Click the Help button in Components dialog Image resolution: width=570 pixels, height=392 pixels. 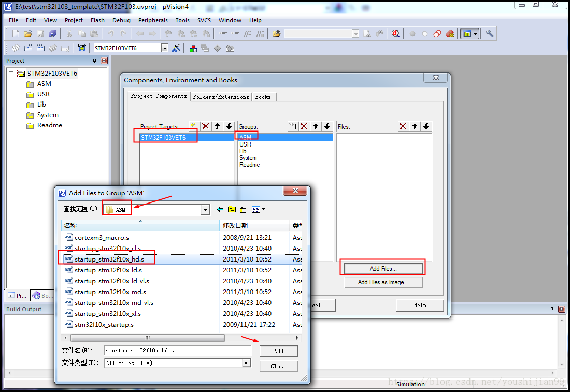[420, 305]
